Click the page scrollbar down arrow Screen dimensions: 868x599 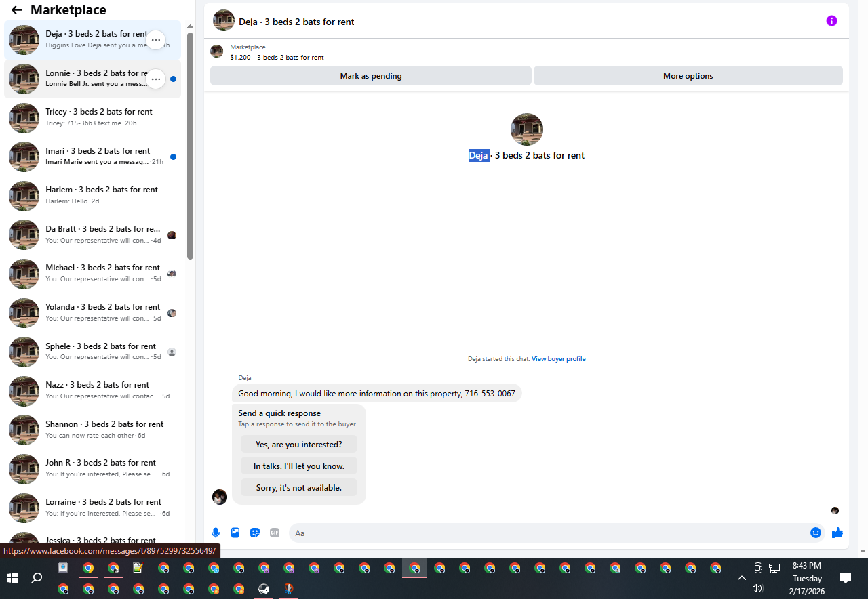coord(863,552)
